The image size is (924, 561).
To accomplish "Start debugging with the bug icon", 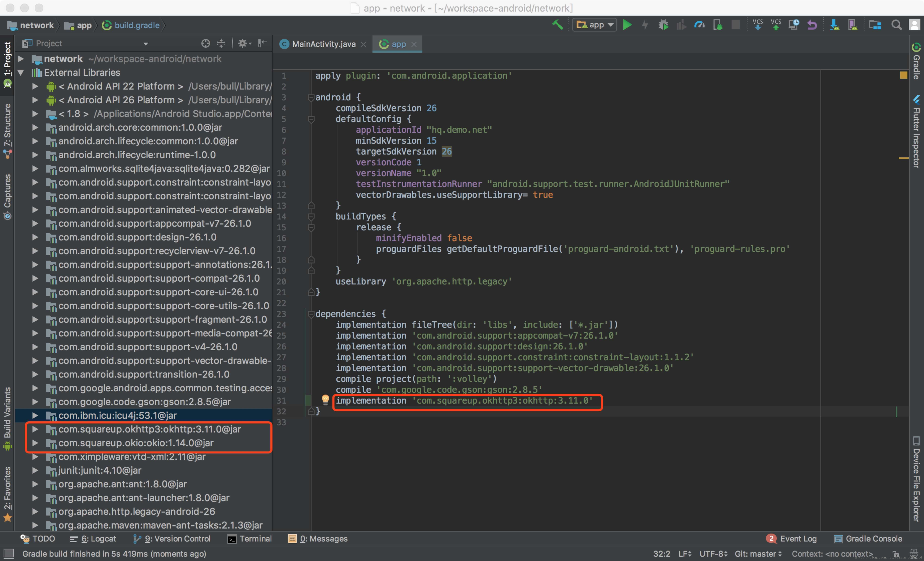I will pyautogui.click(x=663, y=25).
